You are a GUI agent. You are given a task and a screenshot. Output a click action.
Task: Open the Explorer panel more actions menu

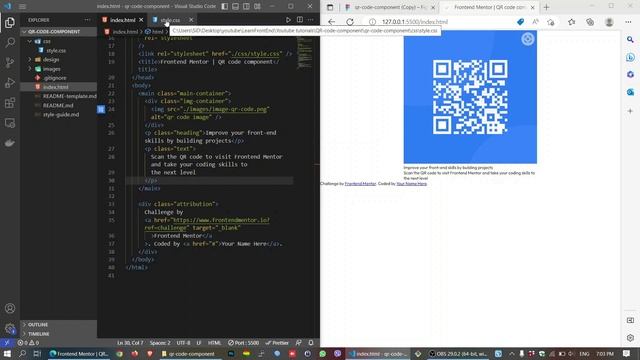(87, 20)
